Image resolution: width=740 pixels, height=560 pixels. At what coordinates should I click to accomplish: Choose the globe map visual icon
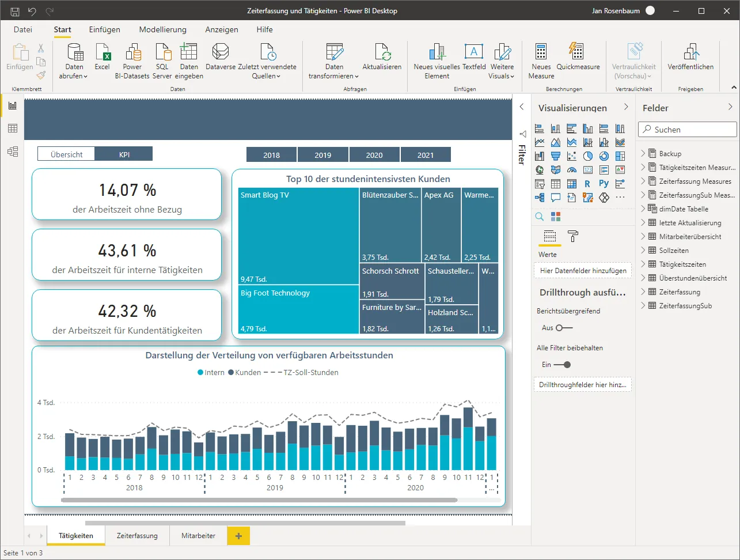coord(540,170)
